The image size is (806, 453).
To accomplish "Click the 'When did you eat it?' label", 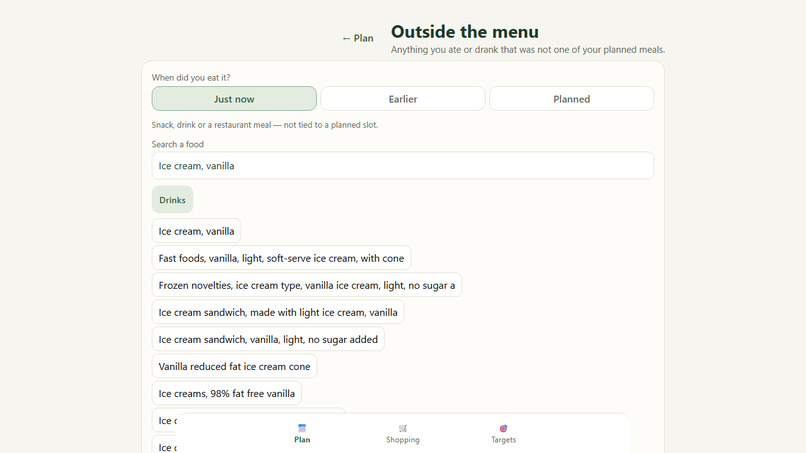I will click(x=191, y=78).
